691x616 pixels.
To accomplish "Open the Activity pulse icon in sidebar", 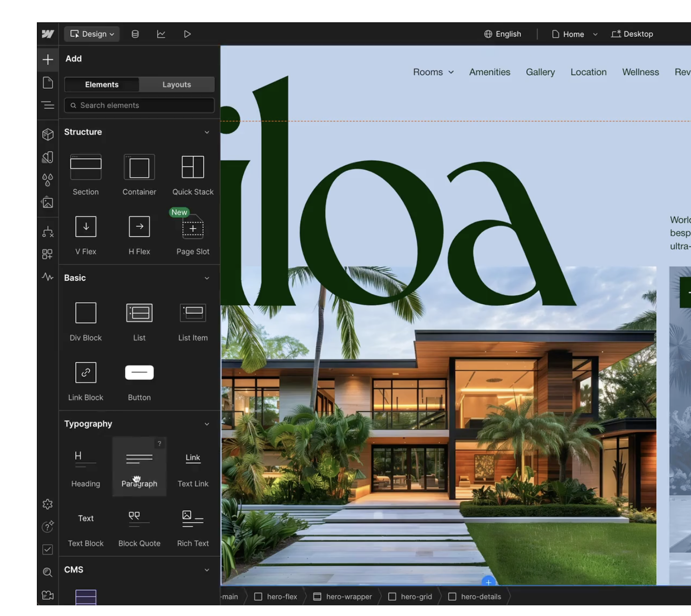I will pyautogui.click(x=48, y=277).
